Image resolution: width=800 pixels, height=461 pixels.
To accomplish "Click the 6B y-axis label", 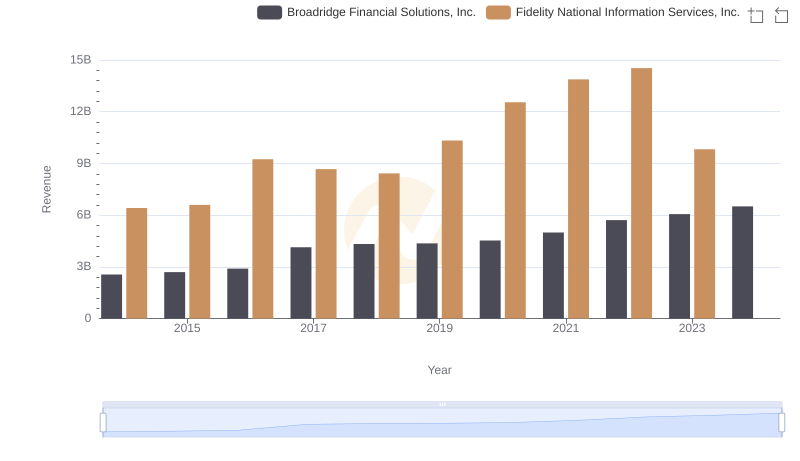I will pos(84,215).
